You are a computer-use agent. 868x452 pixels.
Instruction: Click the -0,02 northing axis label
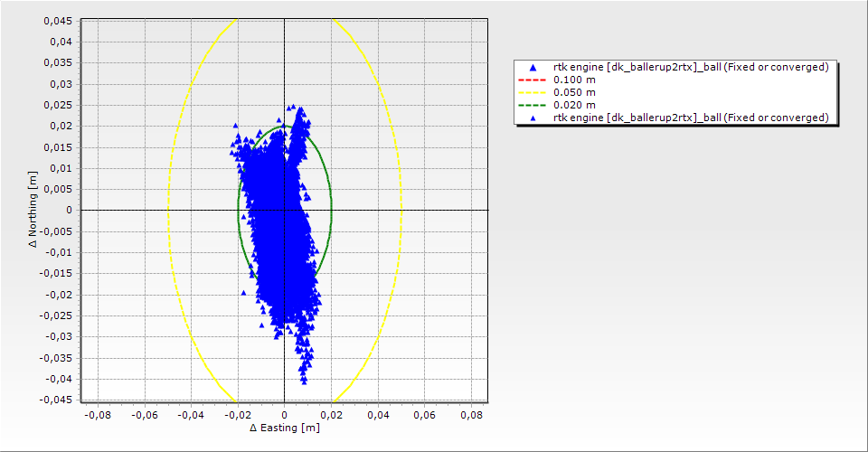point(58,295)
